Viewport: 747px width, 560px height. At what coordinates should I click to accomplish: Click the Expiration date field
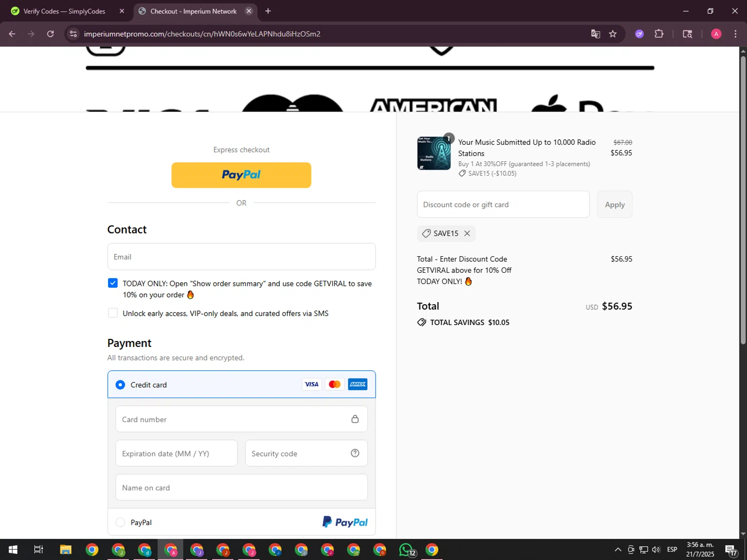[x=177, y=453]
